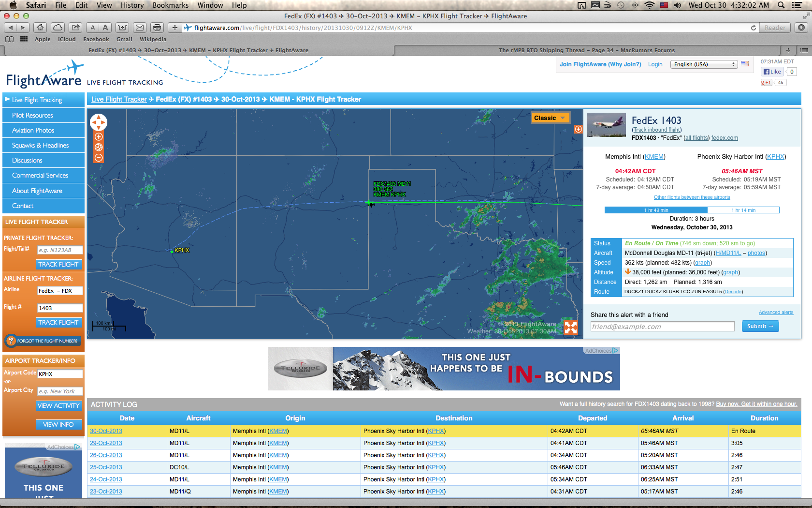Click the map zoom in button
The image size is (812, 508).
pos(99,137)
